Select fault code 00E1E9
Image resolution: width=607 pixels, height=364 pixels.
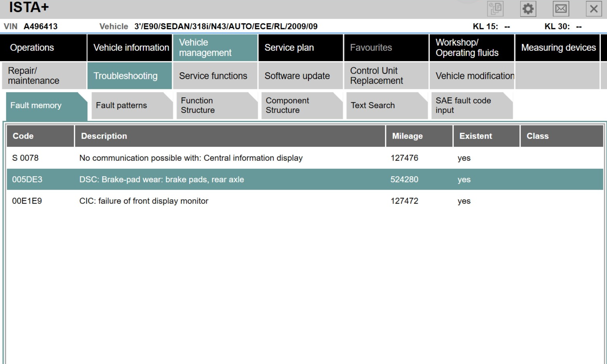pyautogui.click(x=27, y=201)
